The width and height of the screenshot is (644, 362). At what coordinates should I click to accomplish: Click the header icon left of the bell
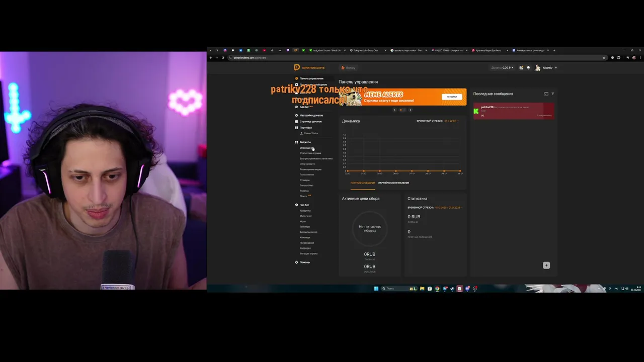point(521,67)
